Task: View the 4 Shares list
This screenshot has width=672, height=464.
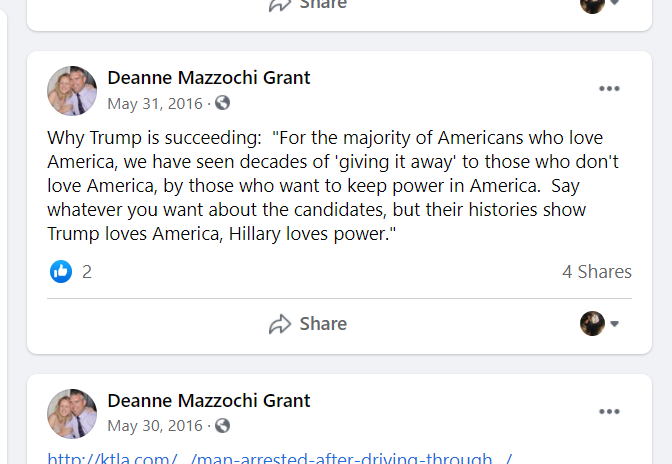Action: click(x=596, y=271)
